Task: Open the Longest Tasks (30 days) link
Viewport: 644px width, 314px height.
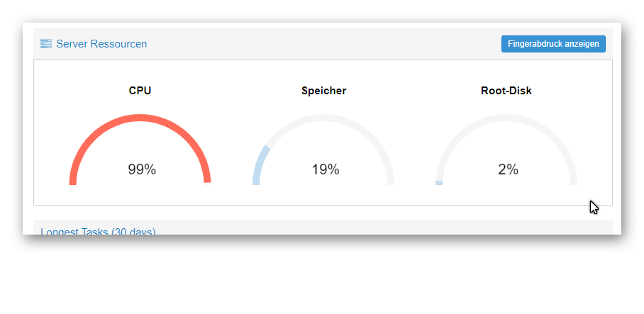Action: [x=98, y=232]
